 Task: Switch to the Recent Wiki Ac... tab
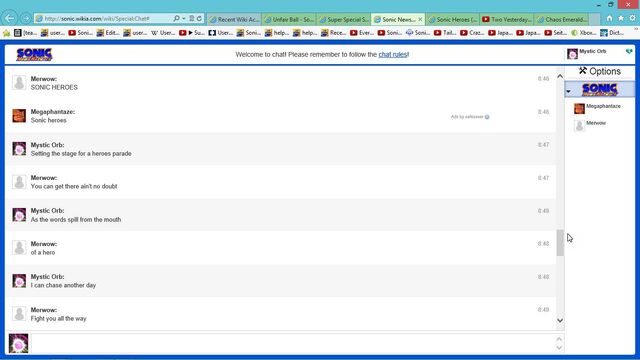234,19
